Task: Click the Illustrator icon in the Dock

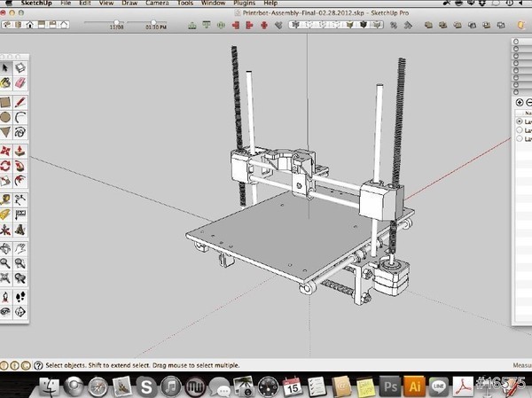Action: point(414,386)
